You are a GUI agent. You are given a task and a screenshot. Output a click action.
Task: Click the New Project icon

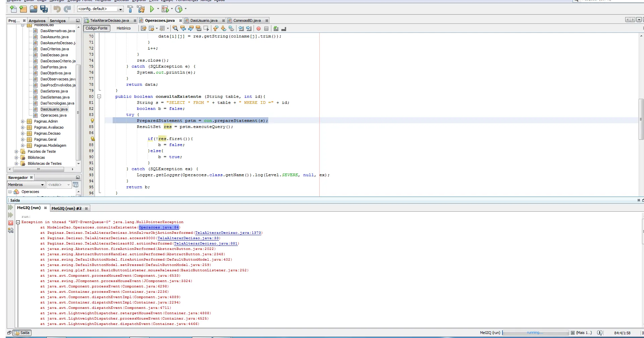[23, 9]
